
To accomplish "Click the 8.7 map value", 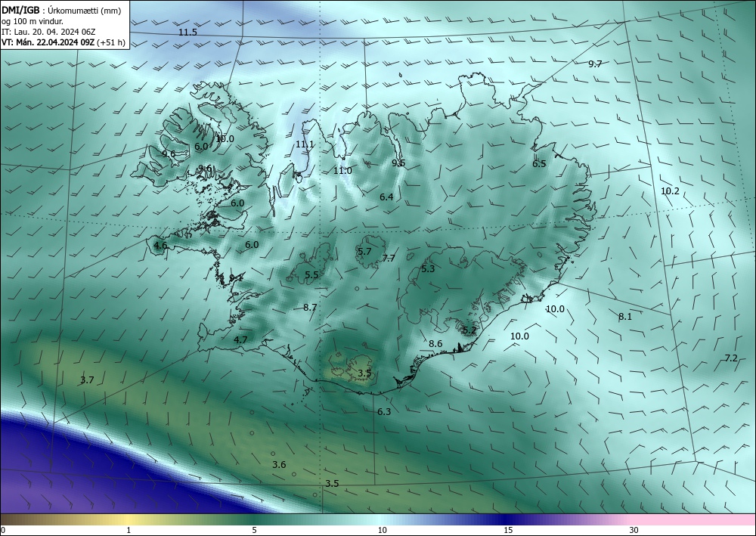I will tap(310, 307).
